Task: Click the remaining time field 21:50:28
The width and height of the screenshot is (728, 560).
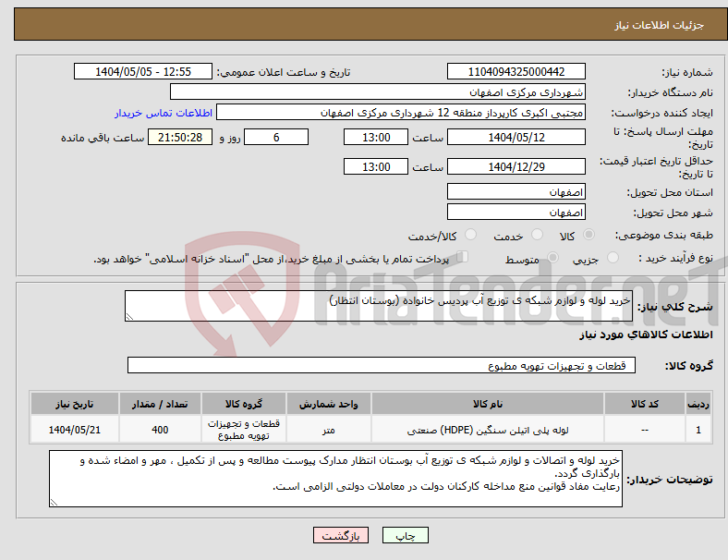Action: click(x=180, y=137)
